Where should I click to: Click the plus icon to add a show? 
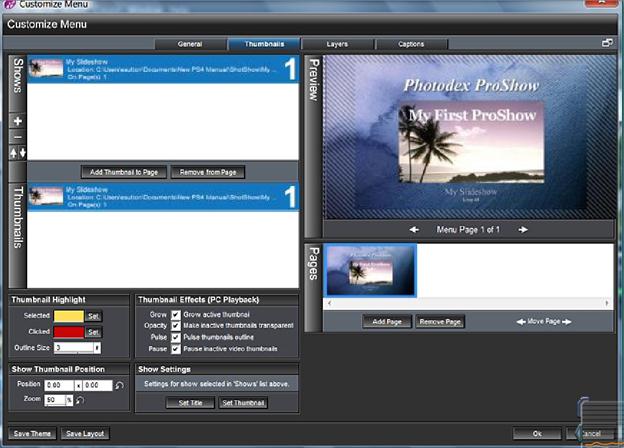(x=18, y=121)
